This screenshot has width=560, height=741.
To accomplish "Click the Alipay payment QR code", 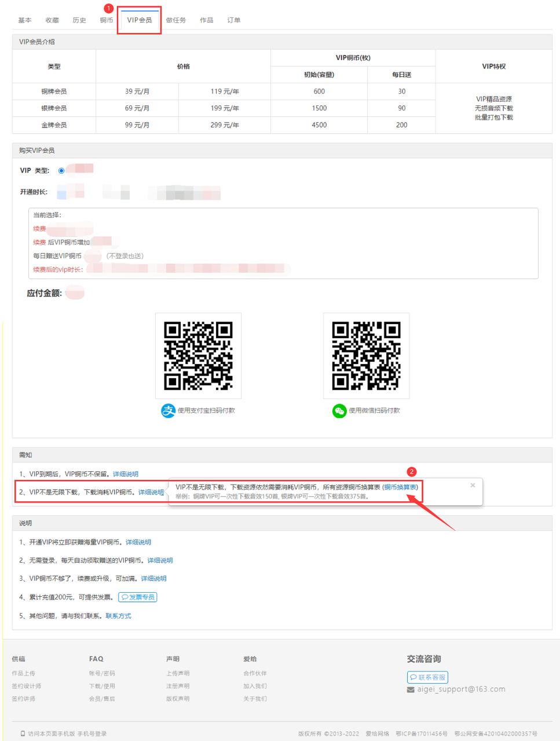I will [x=198, y=355].
